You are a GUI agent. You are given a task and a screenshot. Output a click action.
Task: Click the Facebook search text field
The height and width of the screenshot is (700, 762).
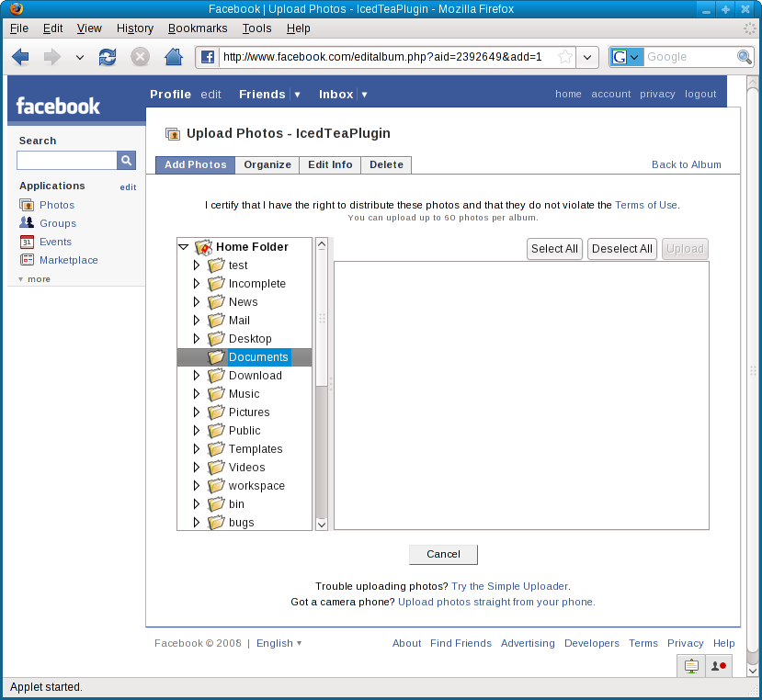(x=66, y=161)
